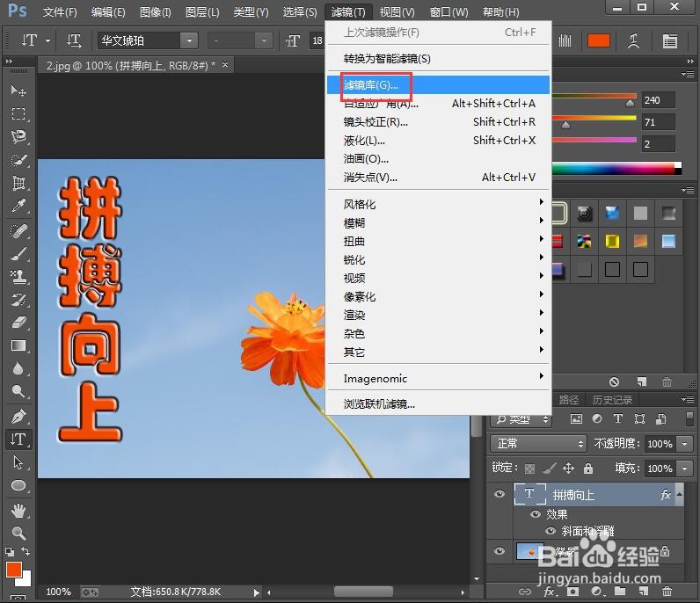Open the 图层(L) menu
Screen dimensions: 700x603
(202, 12)
